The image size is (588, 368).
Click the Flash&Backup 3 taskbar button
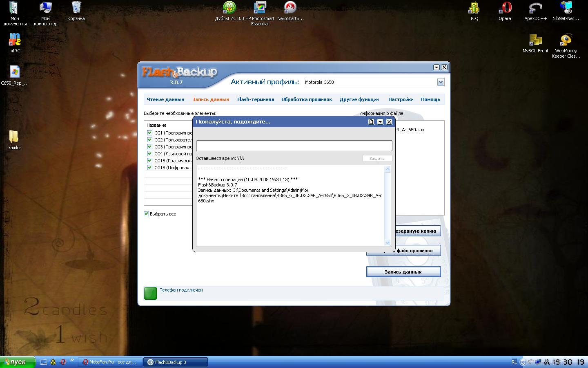point(176,362)
